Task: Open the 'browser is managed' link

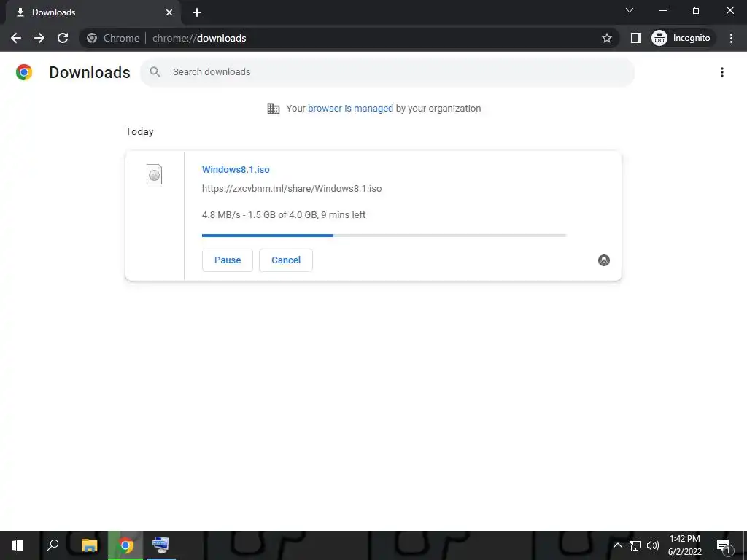Action: pyautogui.click(x=350, y=109)
